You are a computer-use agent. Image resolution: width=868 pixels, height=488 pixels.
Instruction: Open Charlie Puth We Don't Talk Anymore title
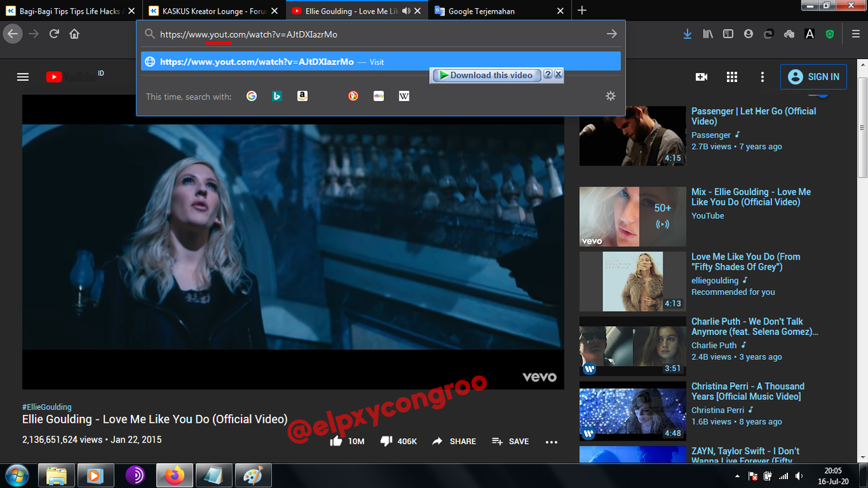click(755, 327)
